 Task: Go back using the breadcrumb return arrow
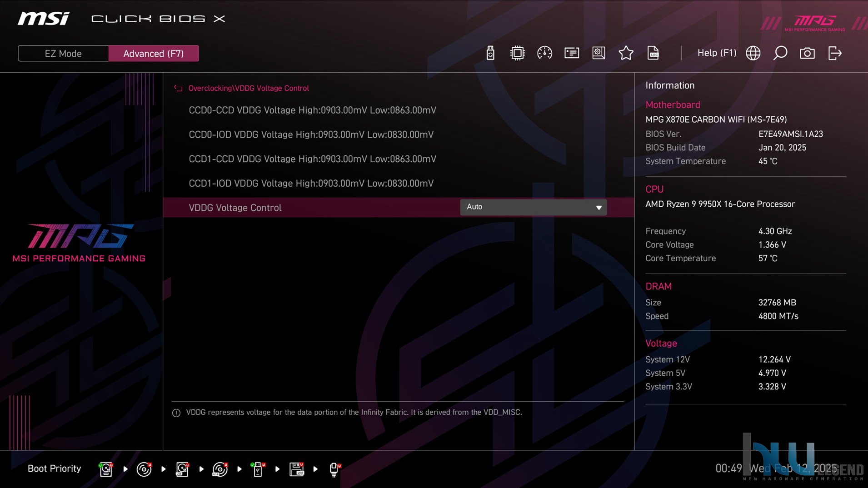click(178, 88)
